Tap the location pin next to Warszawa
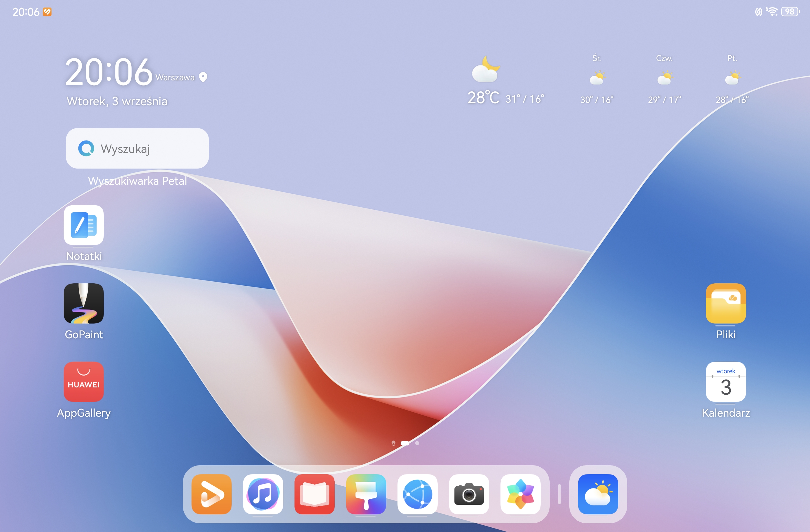810x532 pixels. pyautogui.click(x=203, y=77)
